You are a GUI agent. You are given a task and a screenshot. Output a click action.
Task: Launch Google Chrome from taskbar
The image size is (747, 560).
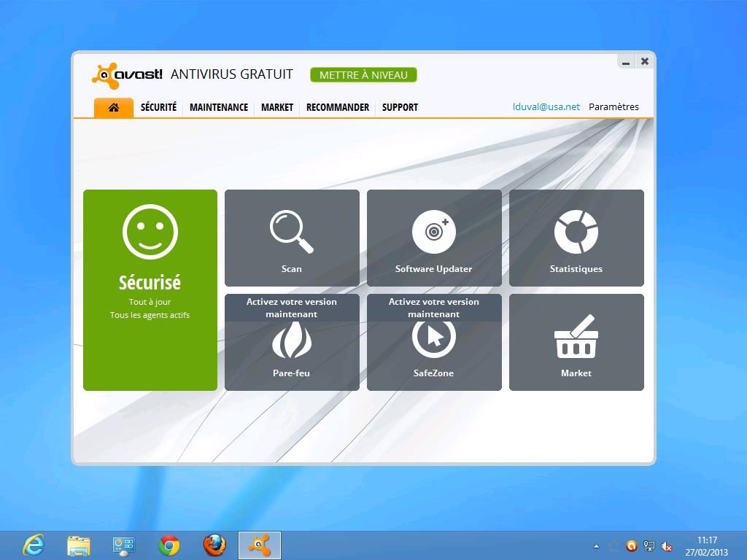pos(169,545)
